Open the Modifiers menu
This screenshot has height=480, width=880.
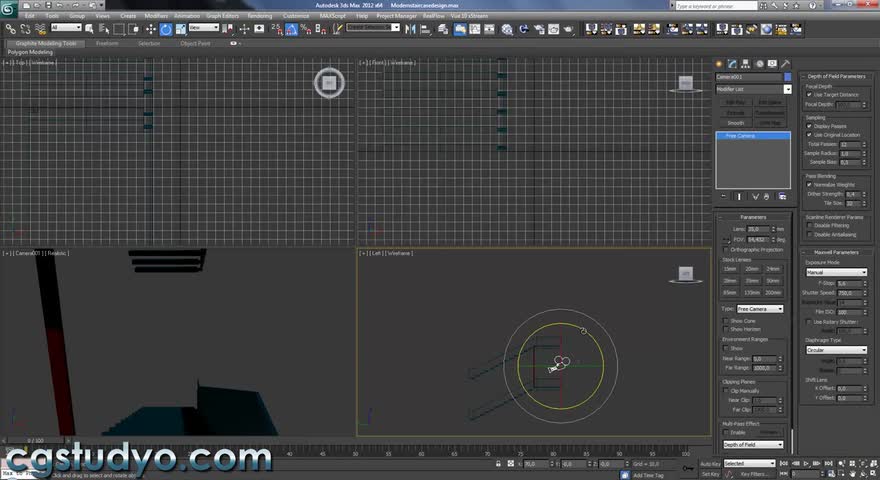coord(156,16)
